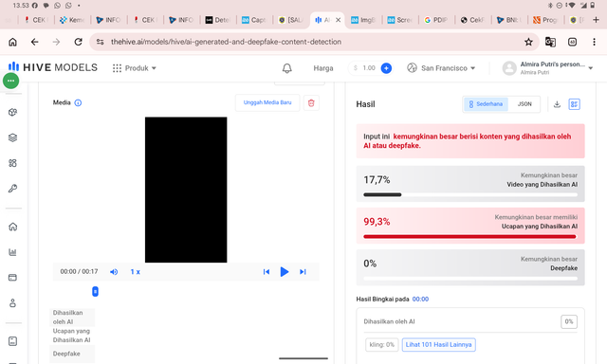Open the notifications bell
607x364 pixels.
(286, 68)
